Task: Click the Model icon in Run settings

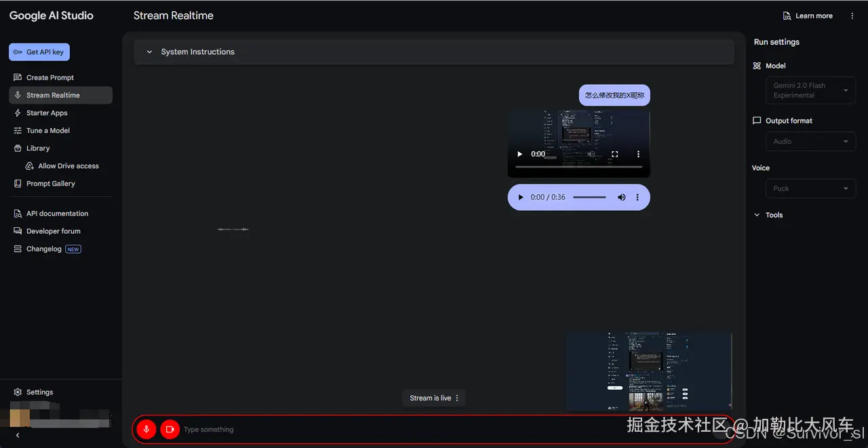Action: (757, 66)
